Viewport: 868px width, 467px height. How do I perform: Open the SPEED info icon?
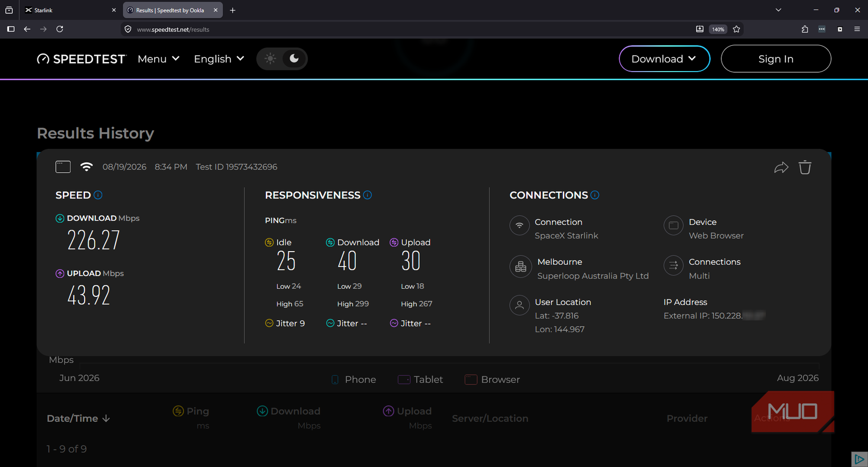[x=98, y=195]
